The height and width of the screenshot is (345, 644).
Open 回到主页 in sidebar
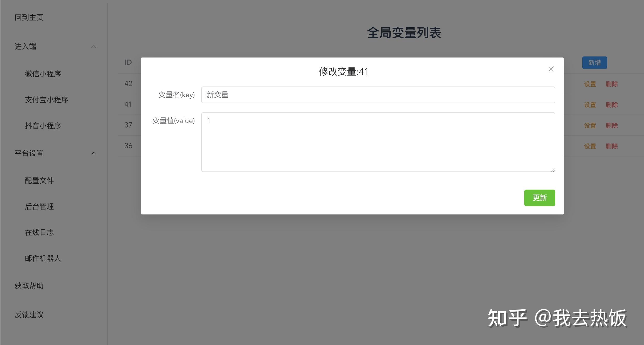pos(29,18)
